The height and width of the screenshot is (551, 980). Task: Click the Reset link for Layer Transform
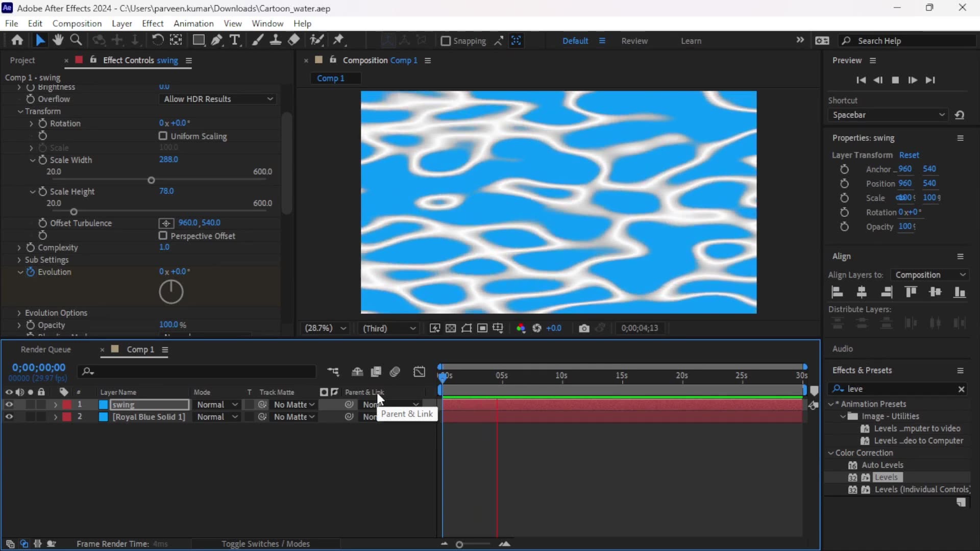click(909, 155)
